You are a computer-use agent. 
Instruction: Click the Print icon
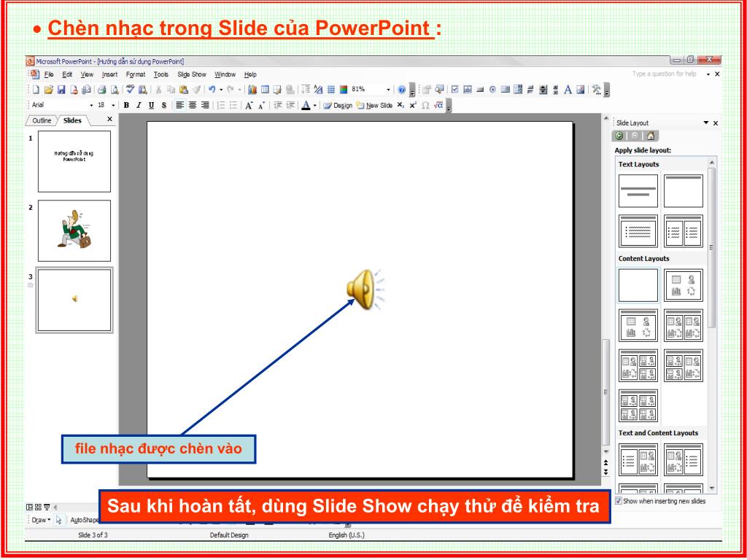coord(101,90)
